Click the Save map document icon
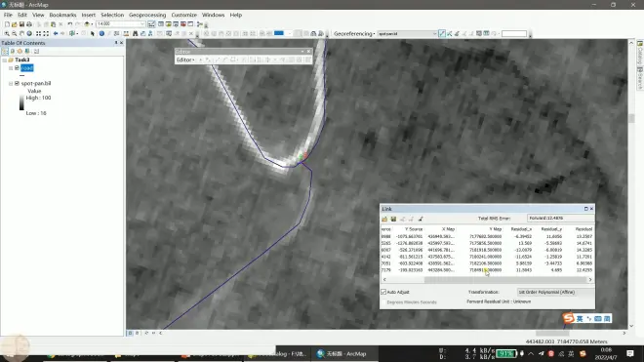The height and width of the screenshot is (362, 644). pos(21,24)
